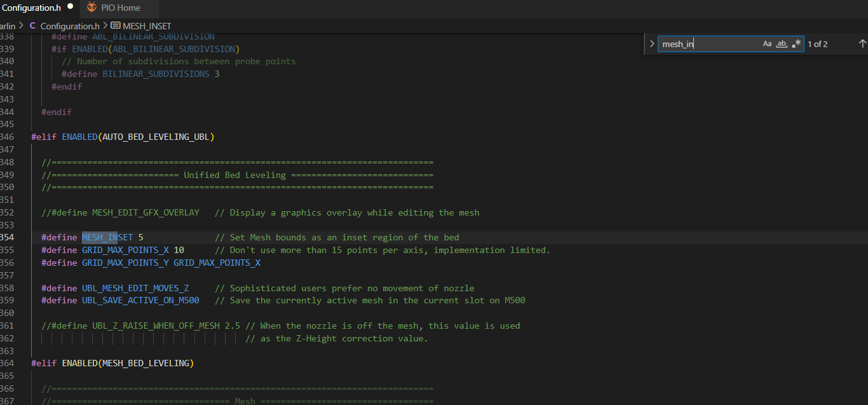This screenshot has width=868, height=405.
Task: Click the "1 of 2" match count label
Action: (818, 44)
